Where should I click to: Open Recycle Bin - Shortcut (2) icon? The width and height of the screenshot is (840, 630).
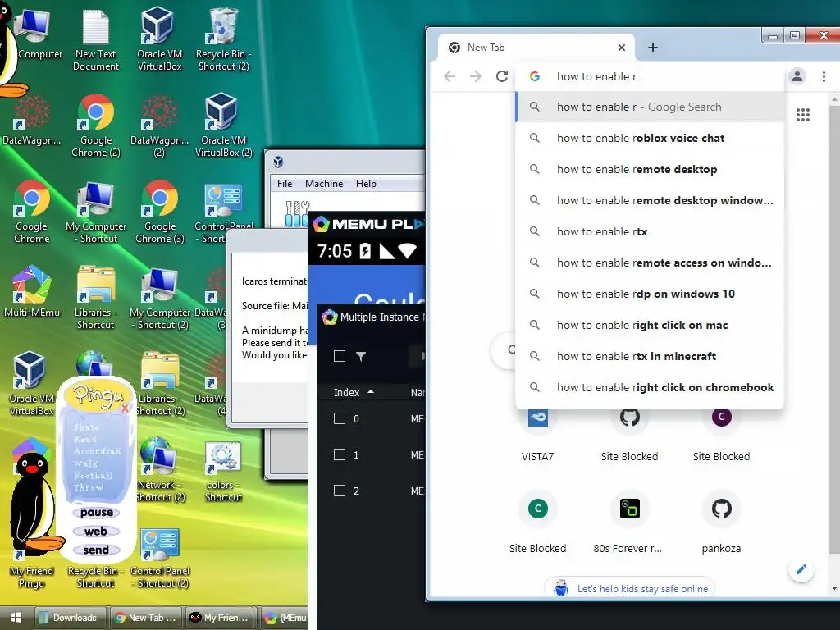[x=223, y=40]
